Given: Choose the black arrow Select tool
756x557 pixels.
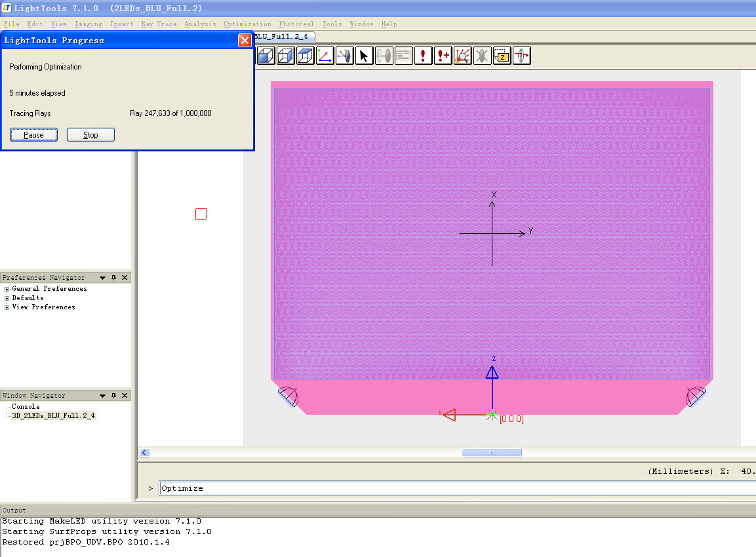Looking at the screenshot, I should pos(364,56).
